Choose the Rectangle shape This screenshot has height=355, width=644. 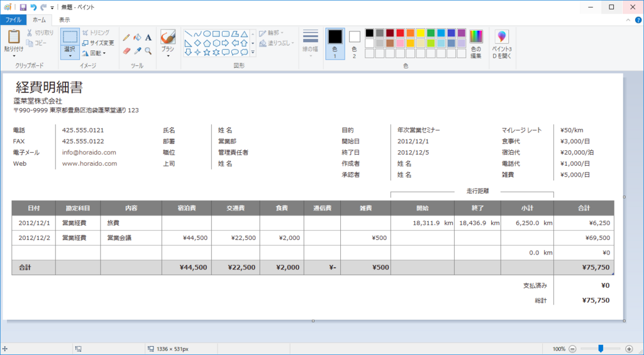tap(216, 34)
